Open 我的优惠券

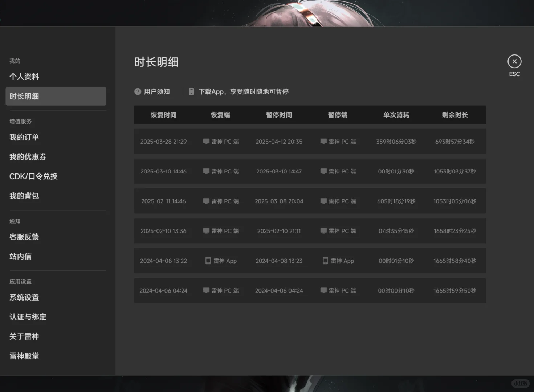[x=27, y=156]
